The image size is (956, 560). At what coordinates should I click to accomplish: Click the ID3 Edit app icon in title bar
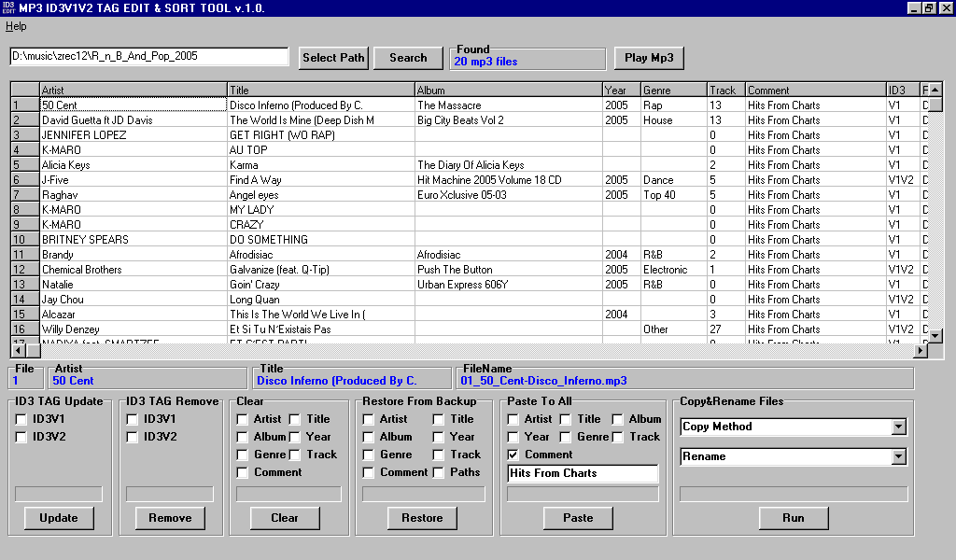pos(8,7)
